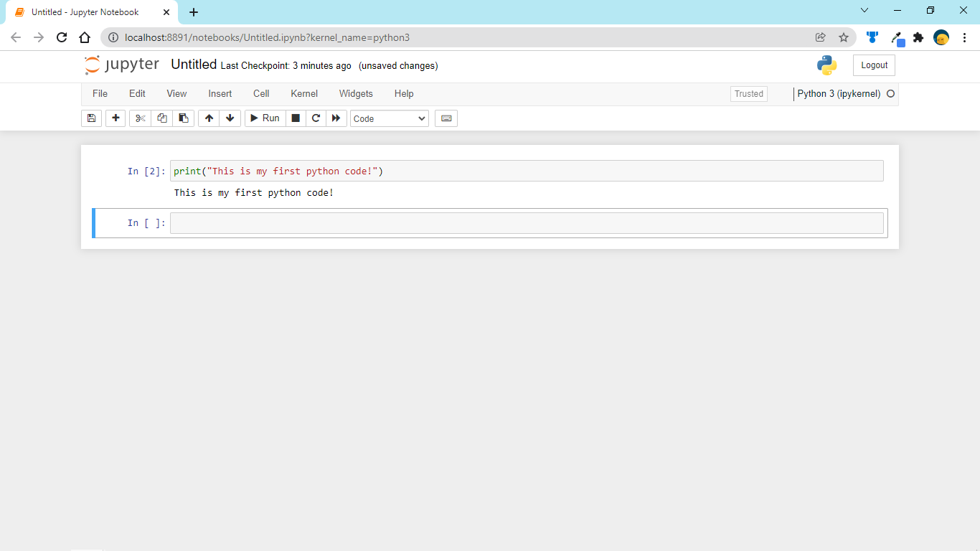This screenshot has width=980, height=551.
Task: Open the View menu
Action: (x=176, y=94)
